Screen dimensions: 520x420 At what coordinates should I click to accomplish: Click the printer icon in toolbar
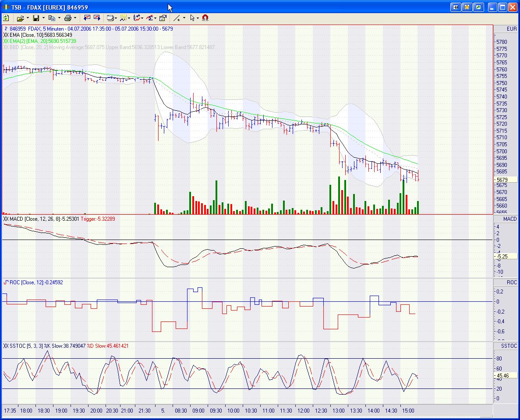click(x=67, y=18)
